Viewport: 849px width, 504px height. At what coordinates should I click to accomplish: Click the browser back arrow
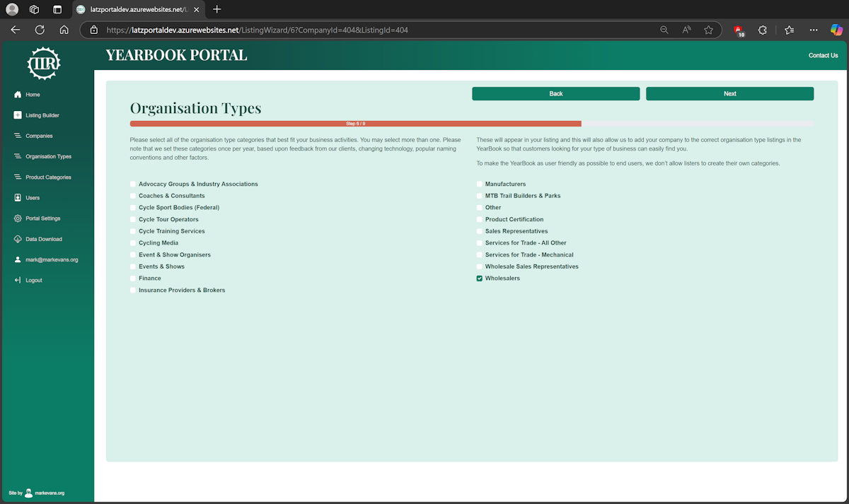(16, 30)
